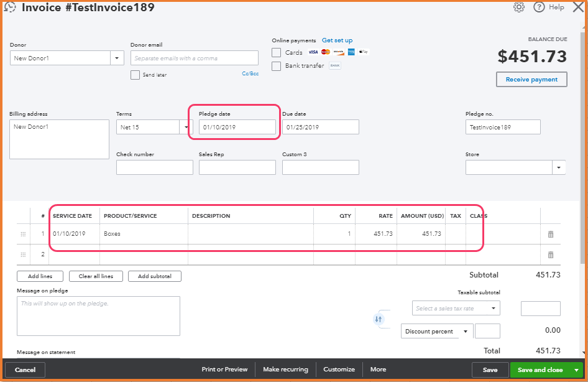This screenshot has width=588, height=382.
Task: Enable Cards online payment checkbox
Action: click(x=277, y=52)
